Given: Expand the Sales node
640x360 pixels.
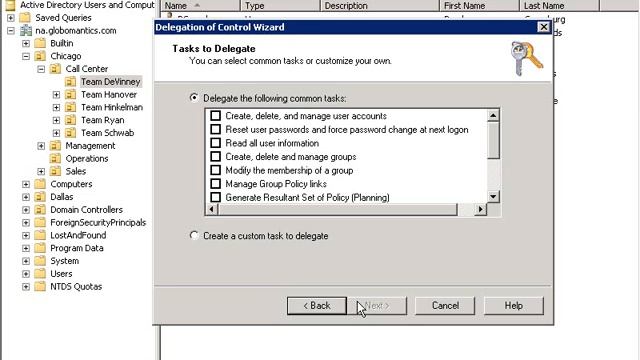Looking at the screenshot, I should (41, 171).
